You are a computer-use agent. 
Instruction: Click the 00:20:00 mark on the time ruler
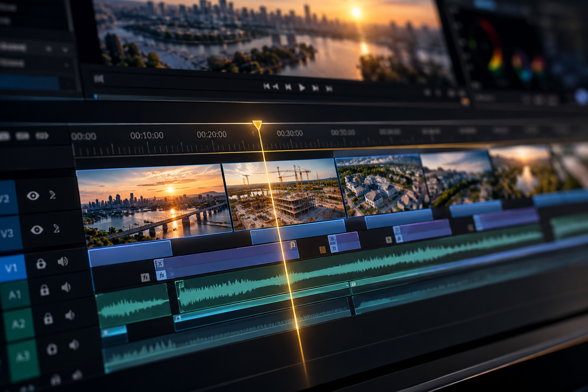212,135
